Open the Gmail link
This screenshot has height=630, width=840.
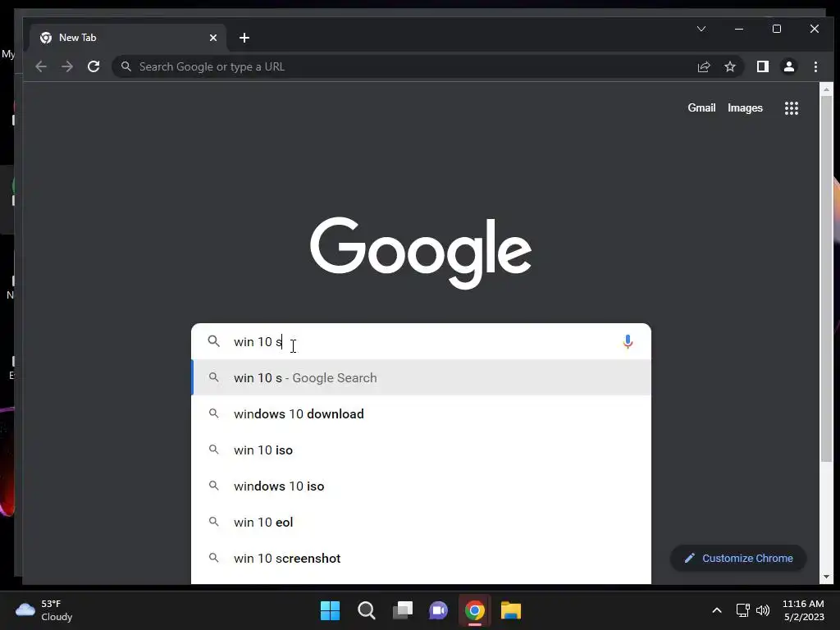pos(701,108)
